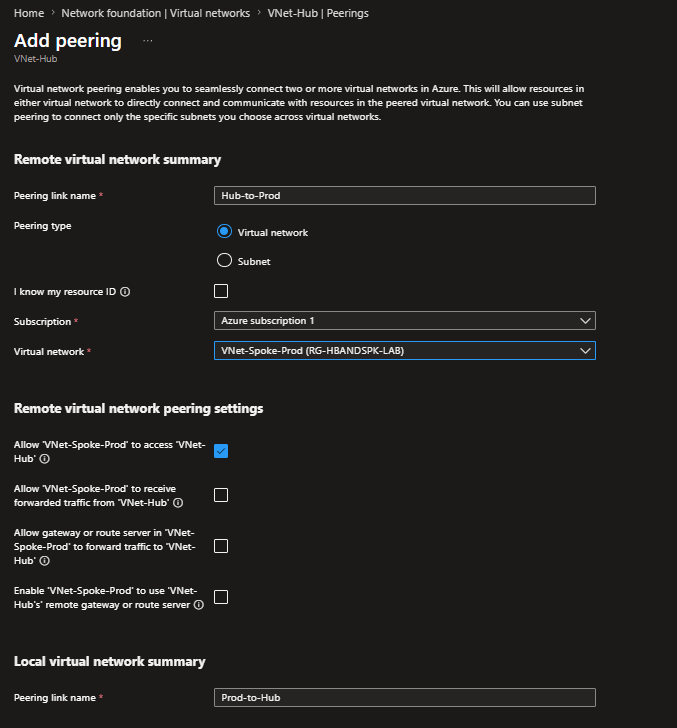Click info icon for remote gateway setting

click(x=199, y=605)
